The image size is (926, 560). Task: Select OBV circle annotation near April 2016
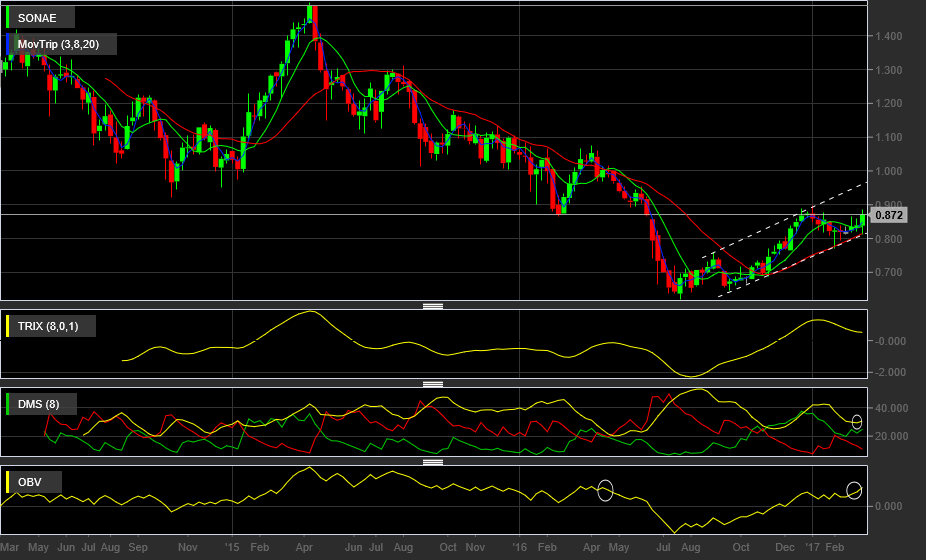(605, 490)
